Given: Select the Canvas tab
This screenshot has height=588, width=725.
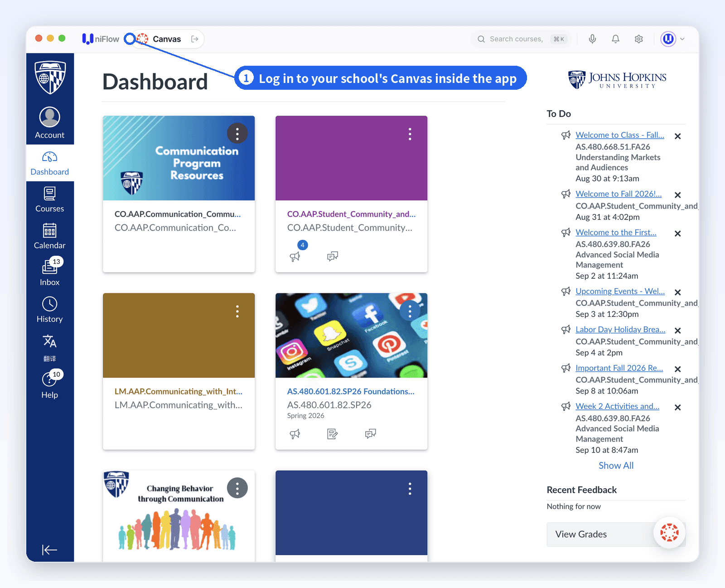Looking at the screenshot, I should pos(167,39).
